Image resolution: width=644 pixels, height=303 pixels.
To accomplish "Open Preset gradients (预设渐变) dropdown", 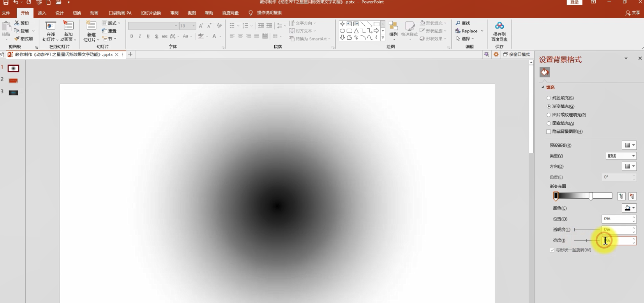I will [x=629, y=145].
